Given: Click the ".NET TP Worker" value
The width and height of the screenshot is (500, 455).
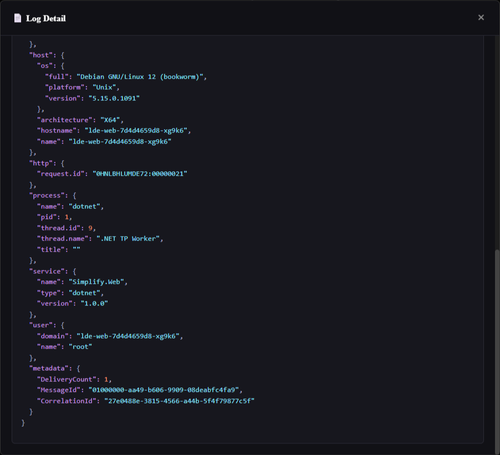Looking at the screenshot, I should pos(128,239).
